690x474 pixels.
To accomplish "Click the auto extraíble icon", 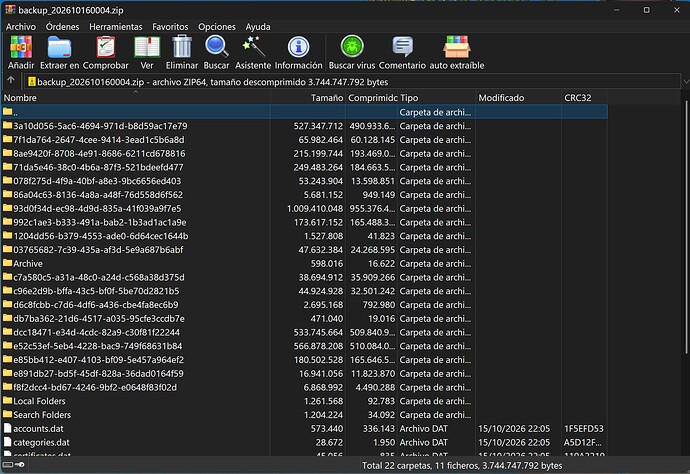I will tap(457, 47).
